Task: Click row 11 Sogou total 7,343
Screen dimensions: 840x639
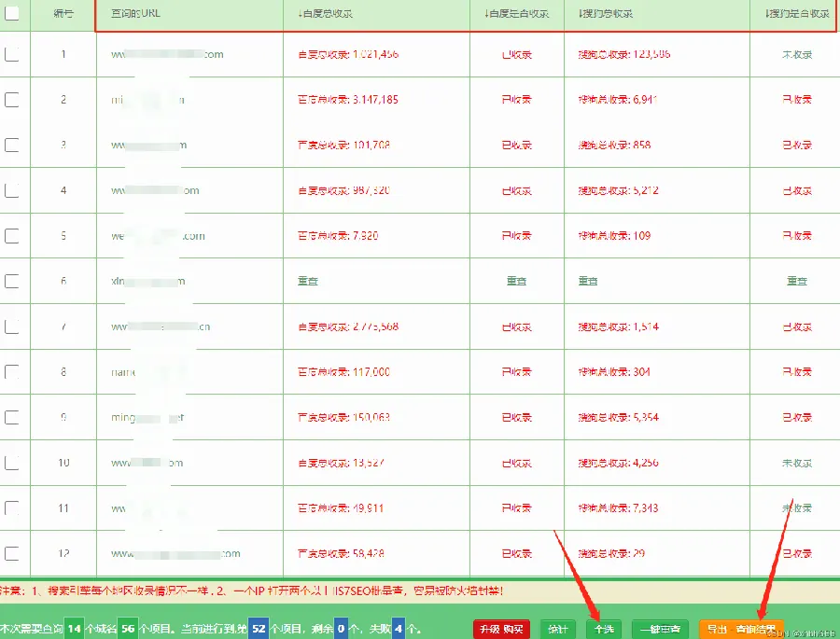Action: click(x=618, y=507)
